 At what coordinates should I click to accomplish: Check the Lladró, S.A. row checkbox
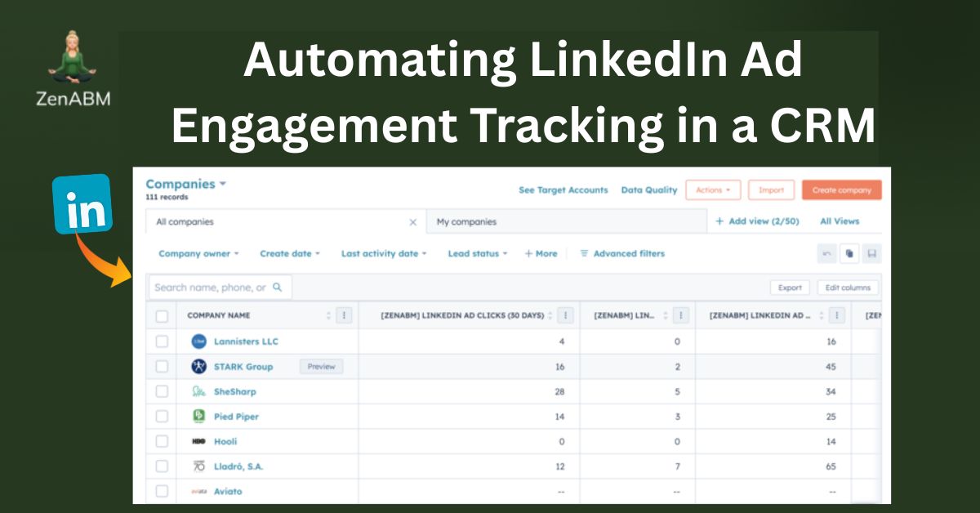tap(162, 466)
